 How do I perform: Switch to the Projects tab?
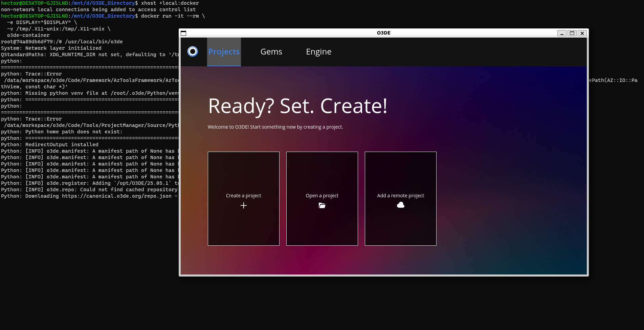point(224,52)
